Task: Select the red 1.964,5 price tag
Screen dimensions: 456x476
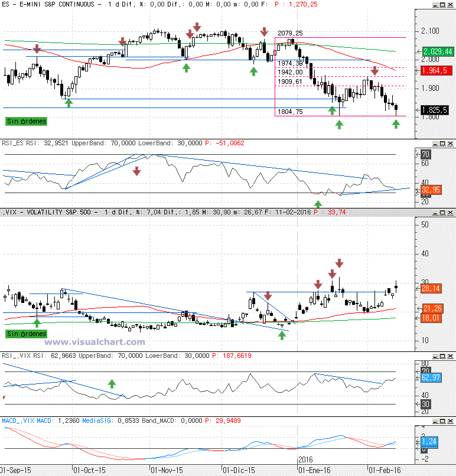Action: [x=437, y=71]
